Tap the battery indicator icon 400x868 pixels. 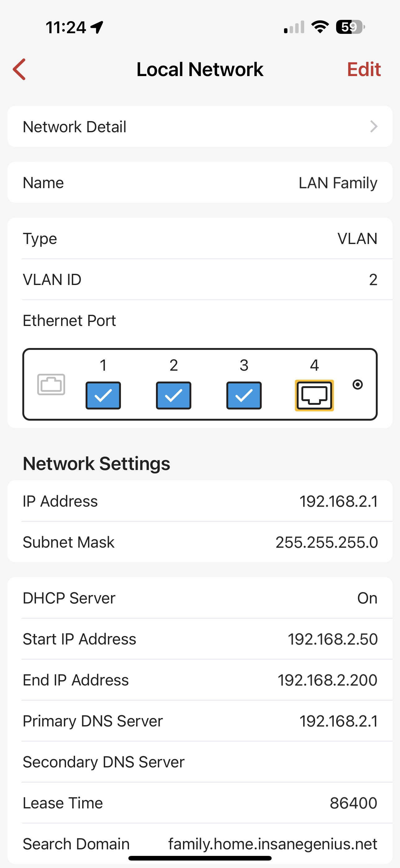pos(350,27)
